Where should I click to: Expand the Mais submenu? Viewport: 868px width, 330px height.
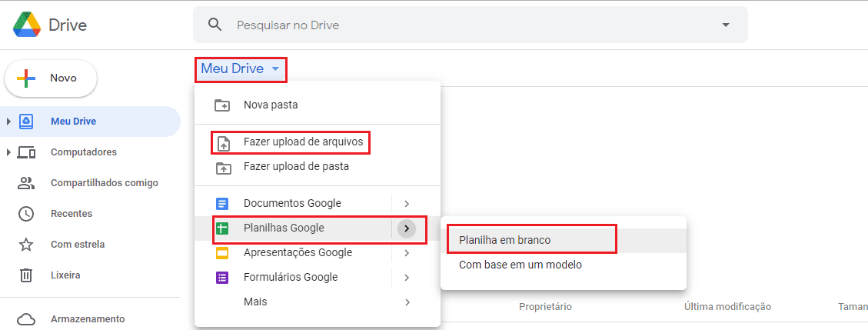(x=407, y=302)
